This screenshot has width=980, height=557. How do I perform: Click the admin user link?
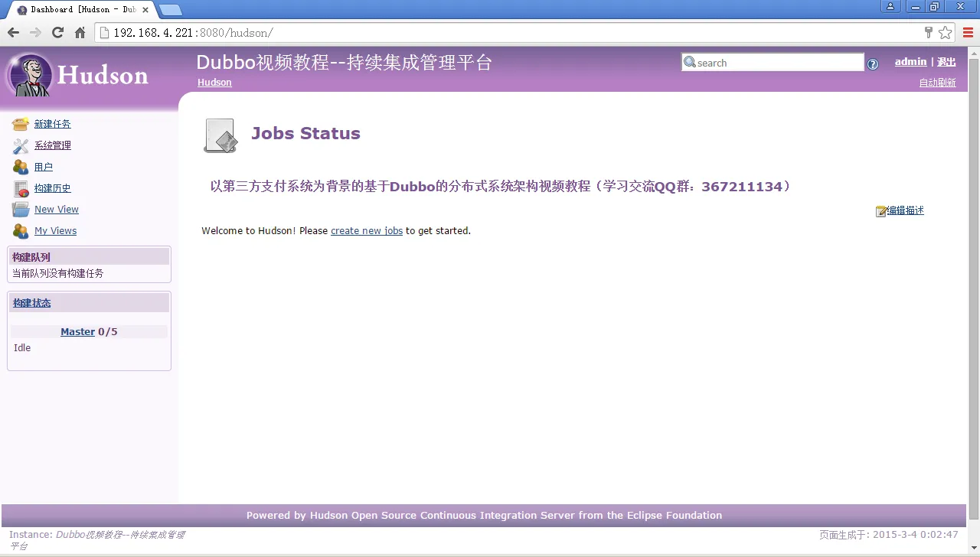(910, 62)
